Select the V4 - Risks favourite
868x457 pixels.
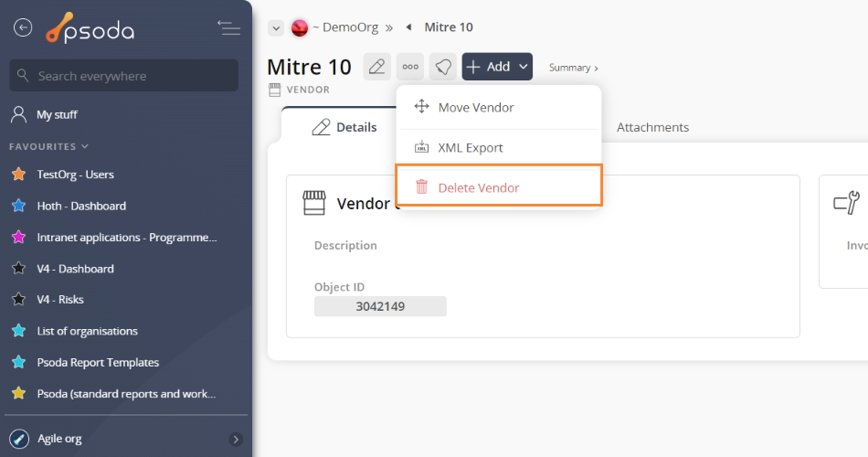click(x=60, y=300)
